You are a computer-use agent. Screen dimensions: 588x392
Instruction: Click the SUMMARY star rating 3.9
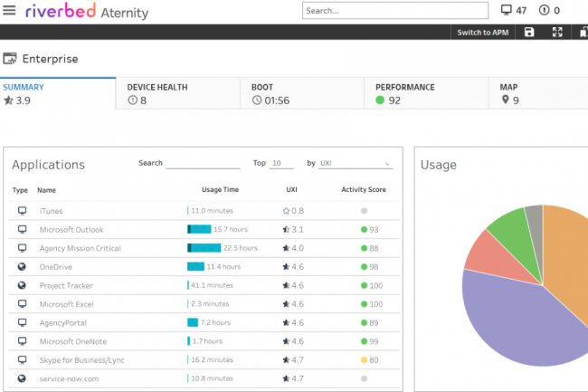click(x=17, y=100)
